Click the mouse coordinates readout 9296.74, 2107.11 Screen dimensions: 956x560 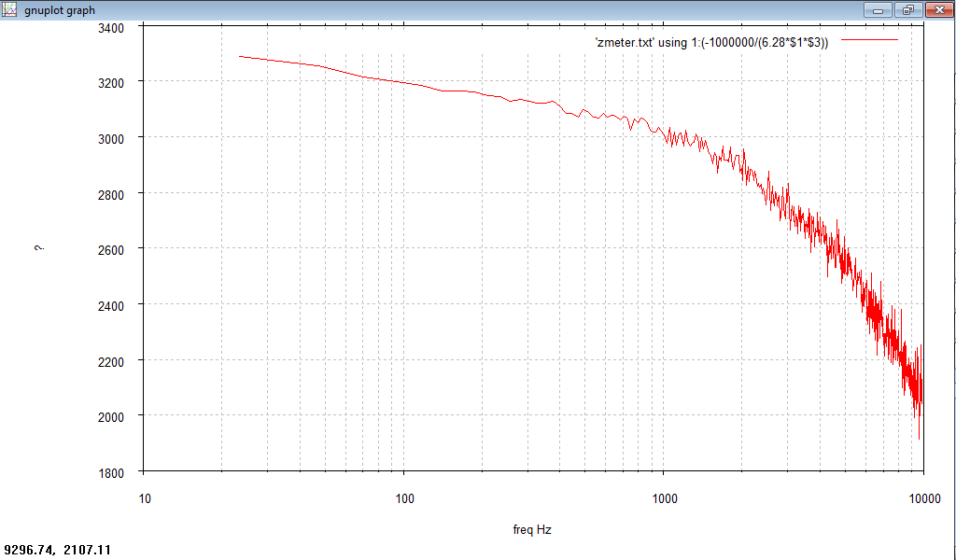[x=57, y=551]
